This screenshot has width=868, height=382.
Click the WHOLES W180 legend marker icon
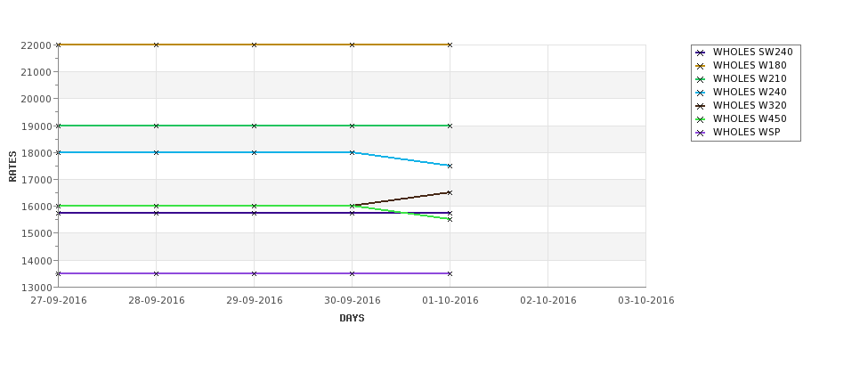[x=700, y=66]
